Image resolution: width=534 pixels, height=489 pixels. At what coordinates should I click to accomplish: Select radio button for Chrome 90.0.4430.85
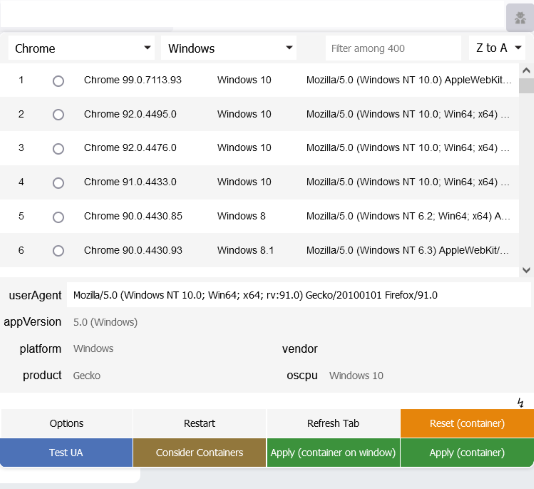click(x=58, y=217)
